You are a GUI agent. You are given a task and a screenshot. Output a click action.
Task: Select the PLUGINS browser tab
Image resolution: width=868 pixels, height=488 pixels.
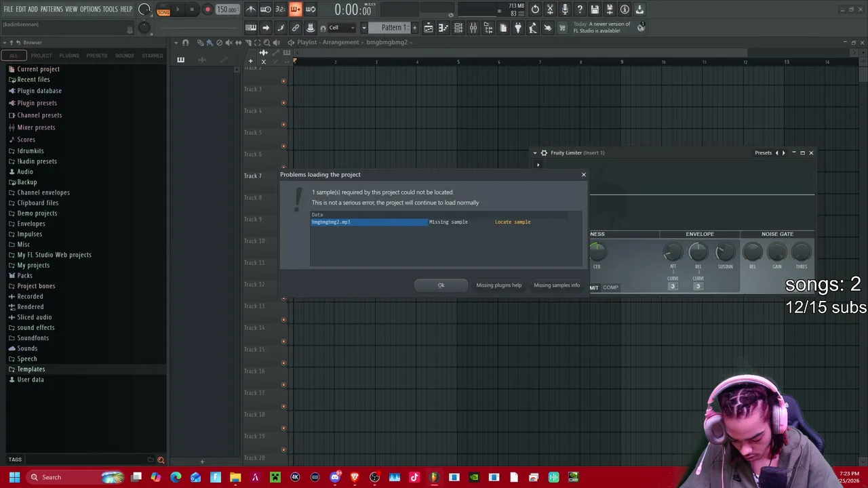[69, 56]
